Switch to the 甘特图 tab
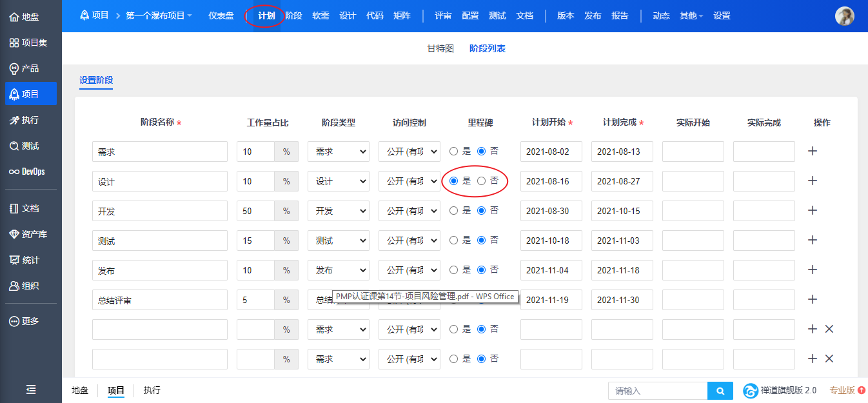The height and width of the screenshot is (403, 868). (x=440, y=48)
